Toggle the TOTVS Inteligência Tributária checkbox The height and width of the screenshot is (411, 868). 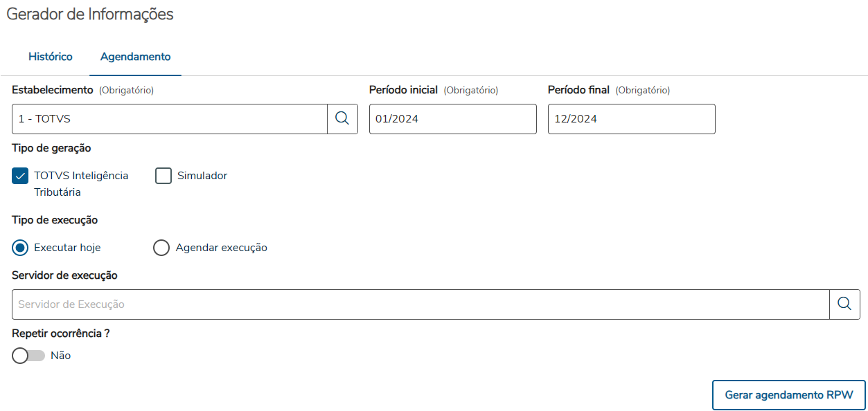click(x=20, y=176)
